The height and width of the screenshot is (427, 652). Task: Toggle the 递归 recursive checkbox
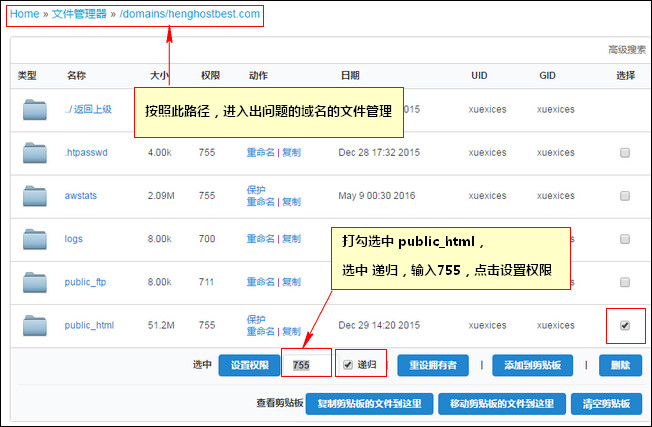tap(348, 365)
